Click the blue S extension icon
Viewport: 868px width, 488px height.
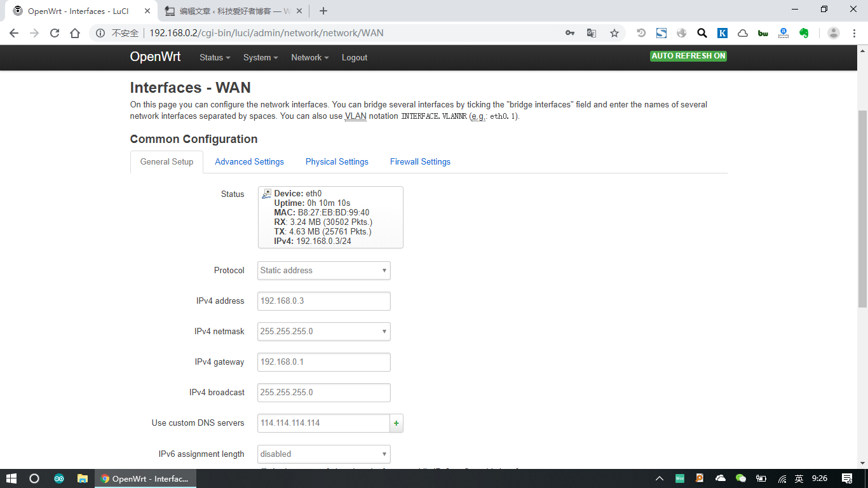(661, 32)
